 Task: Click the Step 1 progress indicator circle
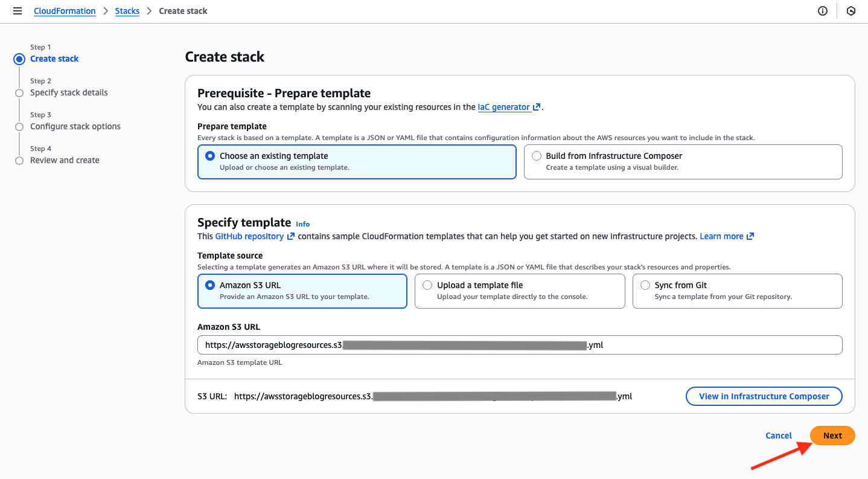(x=19, y=59)
